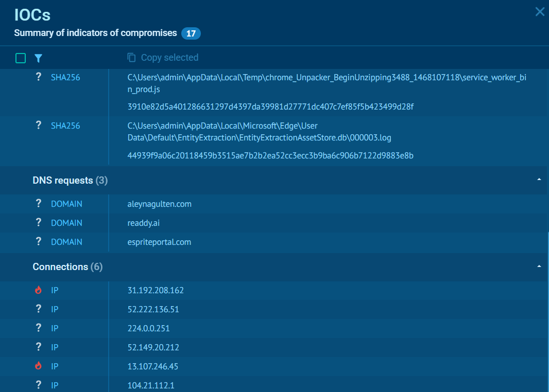The image size is (549, 392).
Task: Click the IP address 52.149.20.212
Action: click(153, 347)
